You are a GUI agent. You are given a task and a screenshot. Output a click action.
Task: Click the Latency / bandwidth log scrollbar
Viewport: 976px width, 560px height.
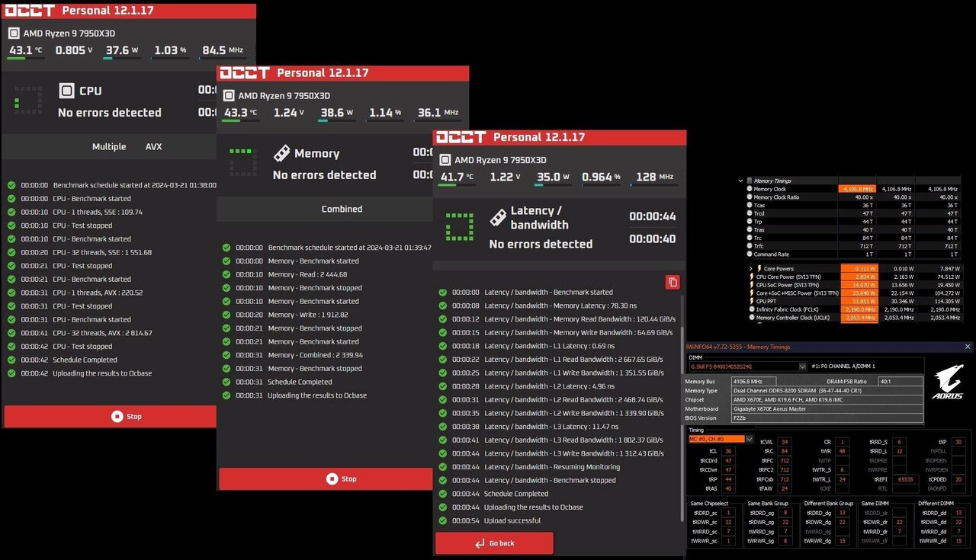681,411
